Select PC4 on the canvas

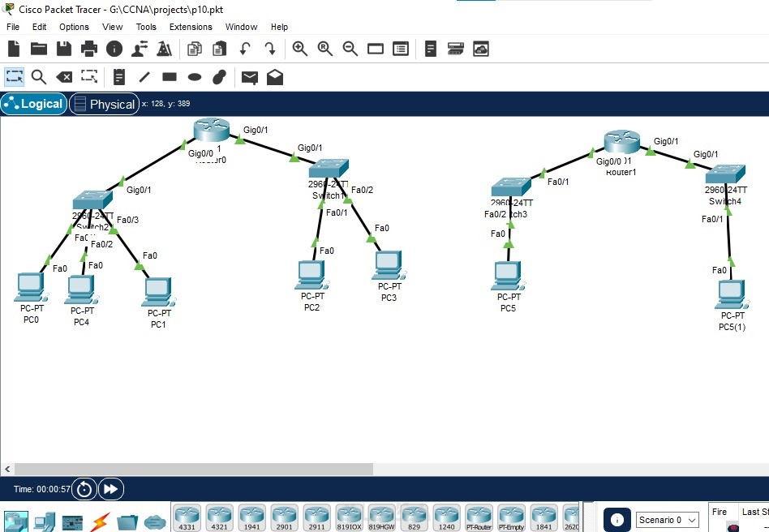coord(81,290)
